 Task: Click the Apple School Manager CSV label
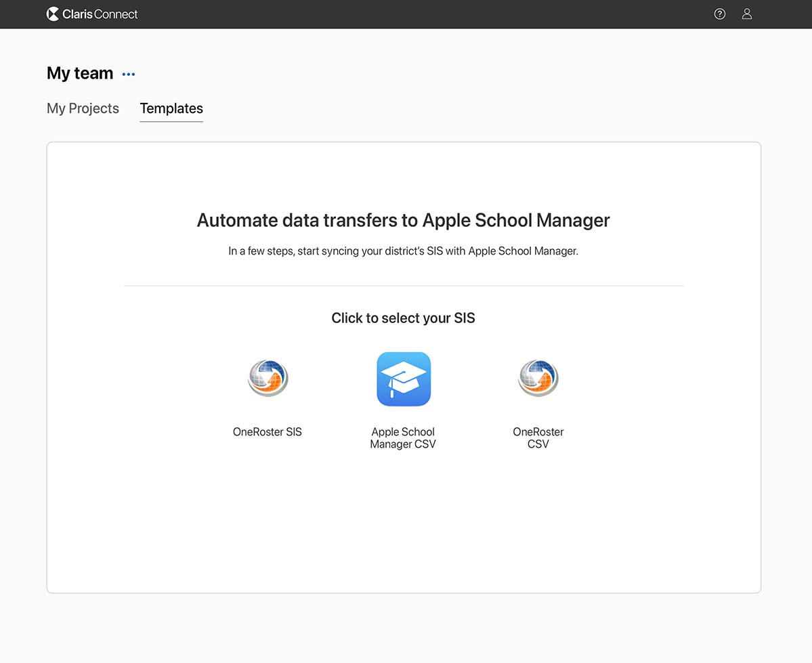click(403, 437)
